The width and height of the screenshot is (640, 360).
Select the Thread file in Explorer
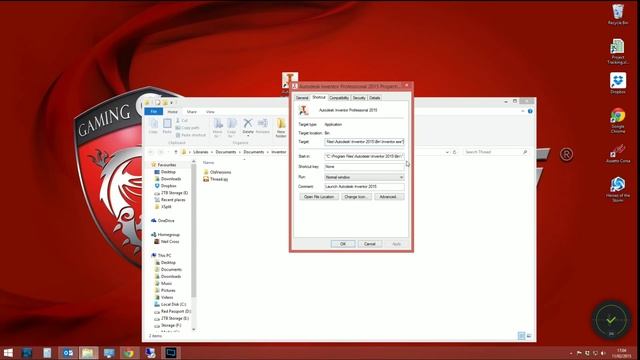[x=216, y=179]
